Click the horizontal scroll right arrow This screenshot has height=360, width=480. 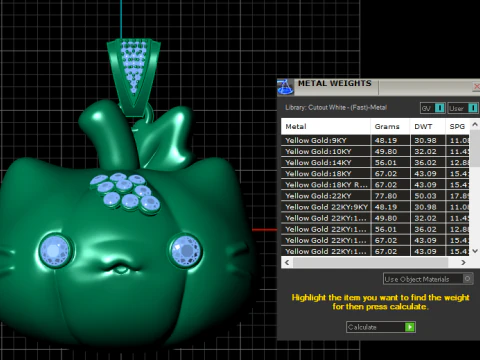click(463, 262)
